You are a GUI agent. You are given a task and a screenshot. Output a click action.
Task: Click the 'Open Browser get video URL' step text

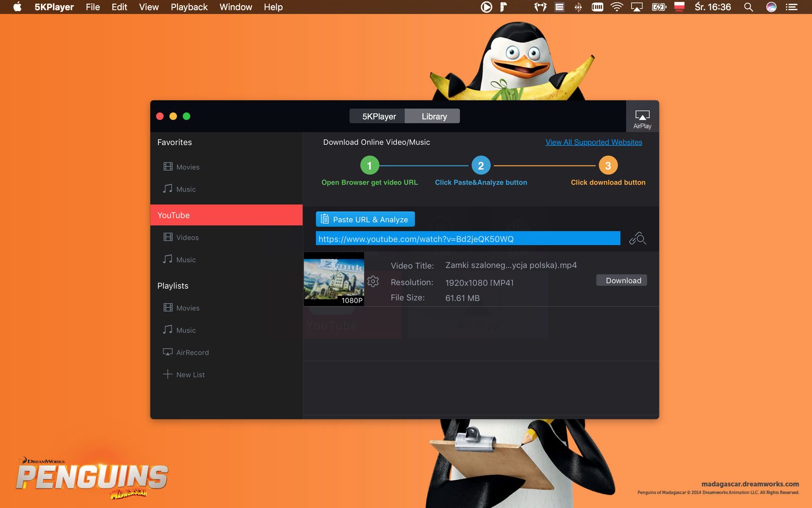click(370, 182)
